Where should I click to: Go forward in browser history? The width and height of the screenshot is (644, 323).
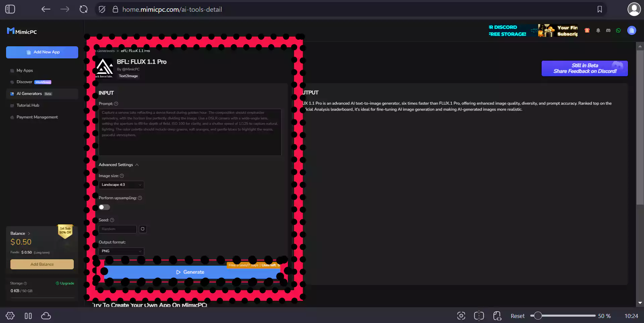tap(65, 9)
